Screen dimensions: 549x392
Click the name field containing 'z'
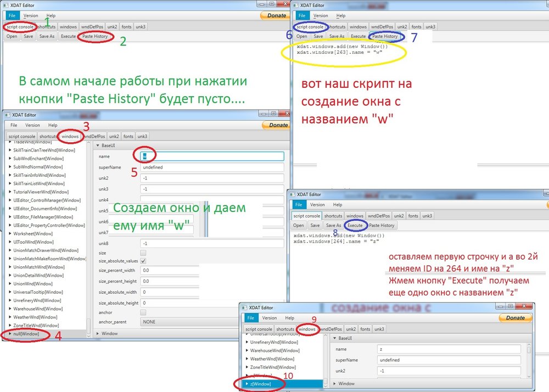pos(449,349)
